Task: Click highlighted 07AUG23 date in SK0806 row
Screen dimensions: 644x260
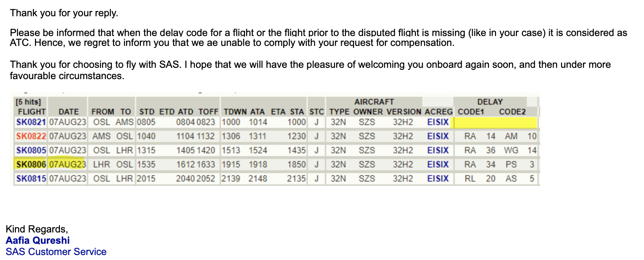Action: (x=67, y=165)
